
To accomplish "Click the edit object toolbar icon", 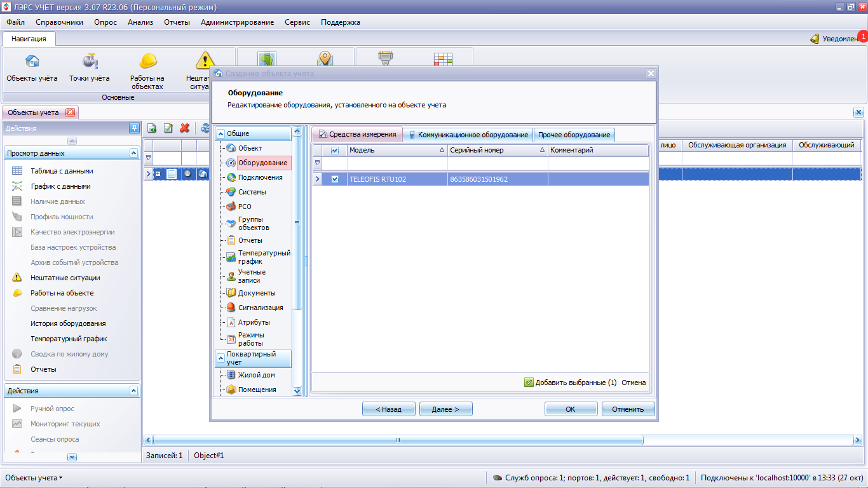I will pyautogui.click(x=168, y=128).
